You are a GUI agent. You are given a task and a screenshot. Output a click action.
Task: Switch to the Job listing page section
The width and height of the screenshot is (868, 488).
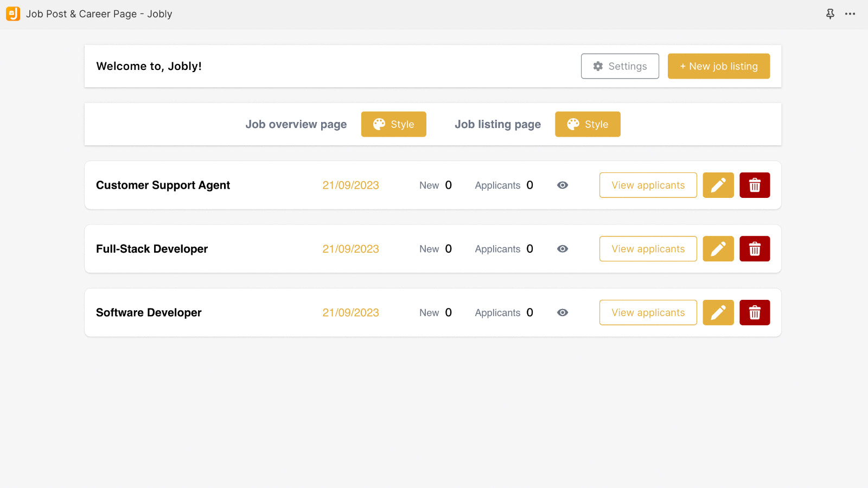[x=497, y=124]
